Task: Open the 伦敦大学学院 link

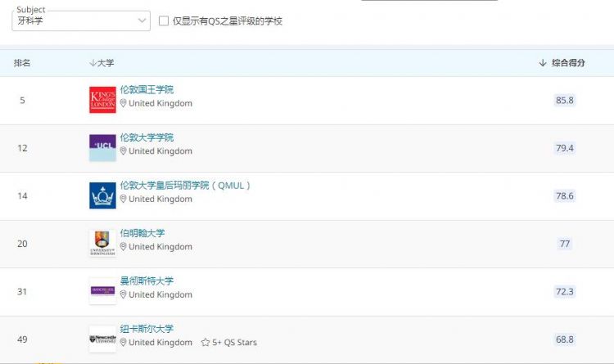Action: coord(147,137)
